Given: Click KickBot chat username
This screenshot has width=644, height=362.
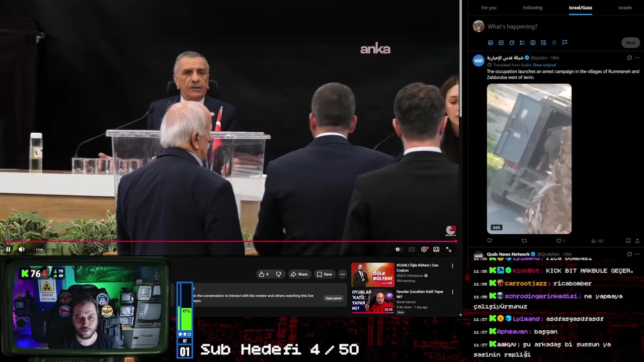Looking at the screenshot, I should [x=526, y=271].
